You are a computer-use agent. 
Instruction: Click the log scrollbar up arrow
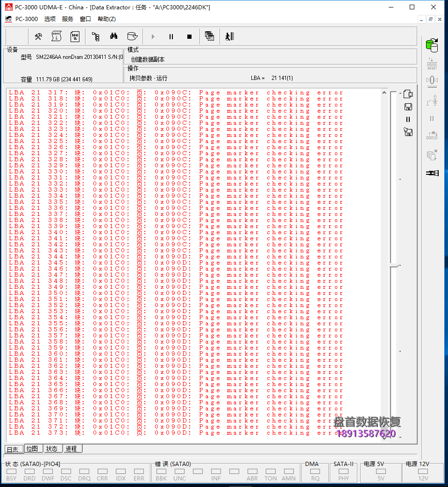point(384,93)
